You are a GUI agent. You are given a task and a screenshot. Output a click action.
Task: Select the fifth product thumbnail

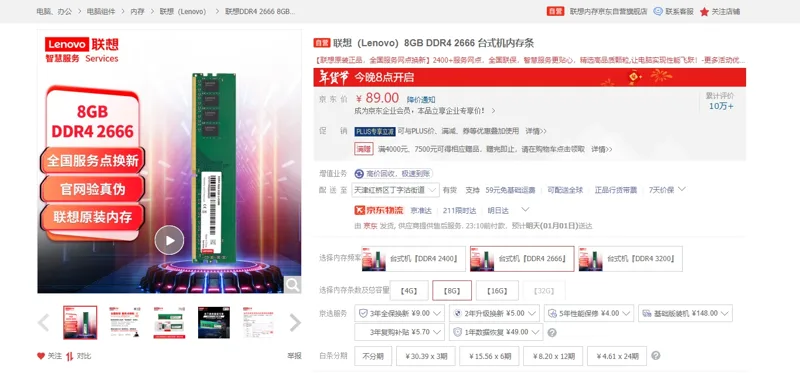(258, 322)
